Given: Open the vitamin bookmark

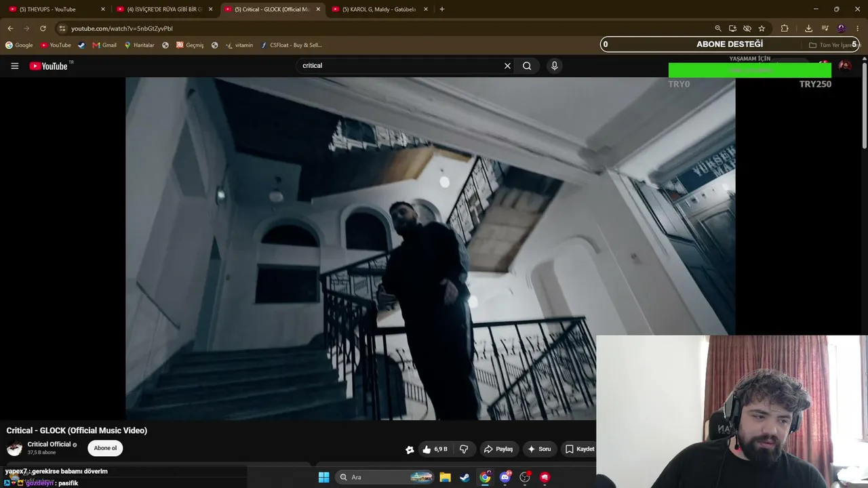Looking at the screenshot, I should click(239, 45).
